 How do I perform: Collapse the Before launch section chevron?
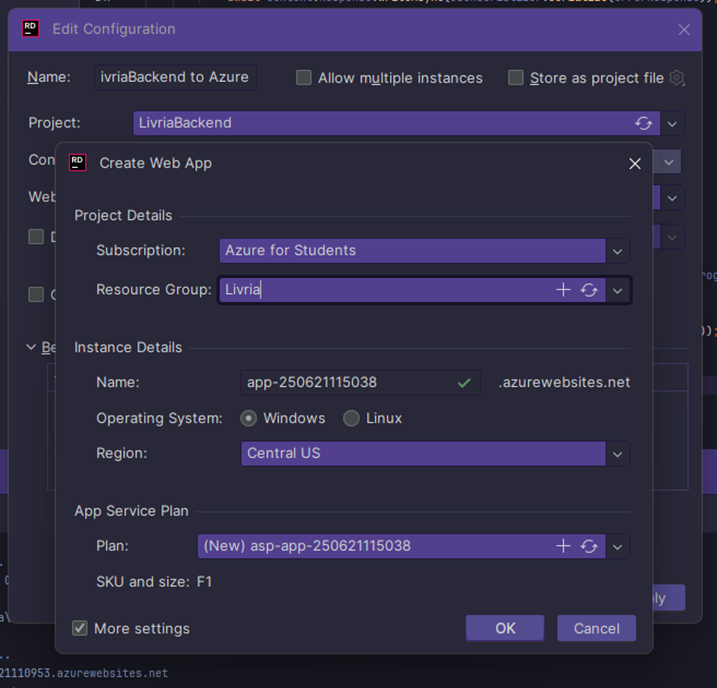31,347
